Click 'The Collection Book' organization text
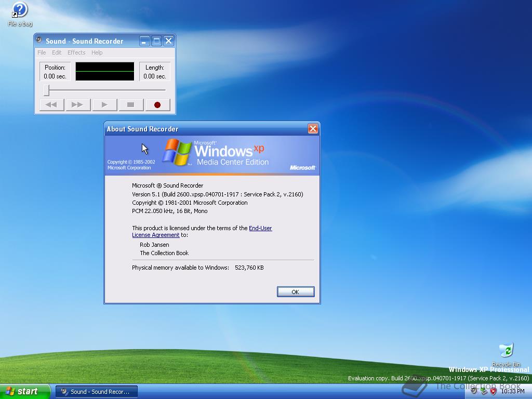 tap(164, 253)
